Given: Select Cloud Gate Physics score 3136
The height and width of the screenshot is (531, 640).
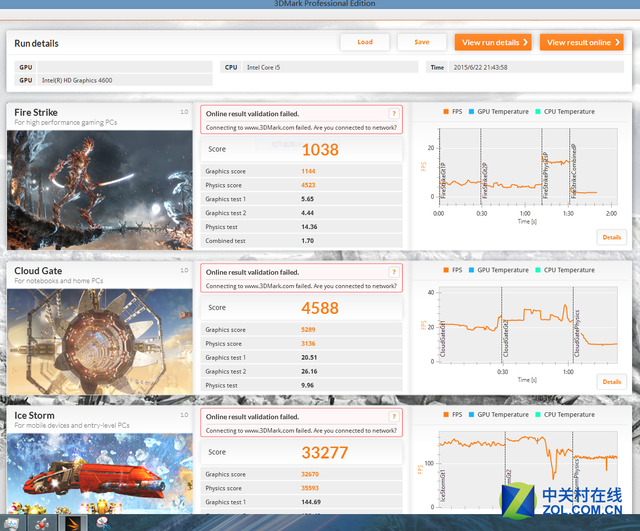Looking at the screenshot, I should coord(301,343).
